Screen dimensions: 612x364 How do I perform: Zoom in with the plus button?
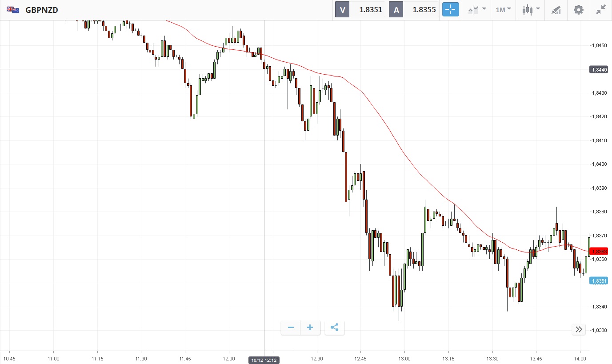[310, 328]
